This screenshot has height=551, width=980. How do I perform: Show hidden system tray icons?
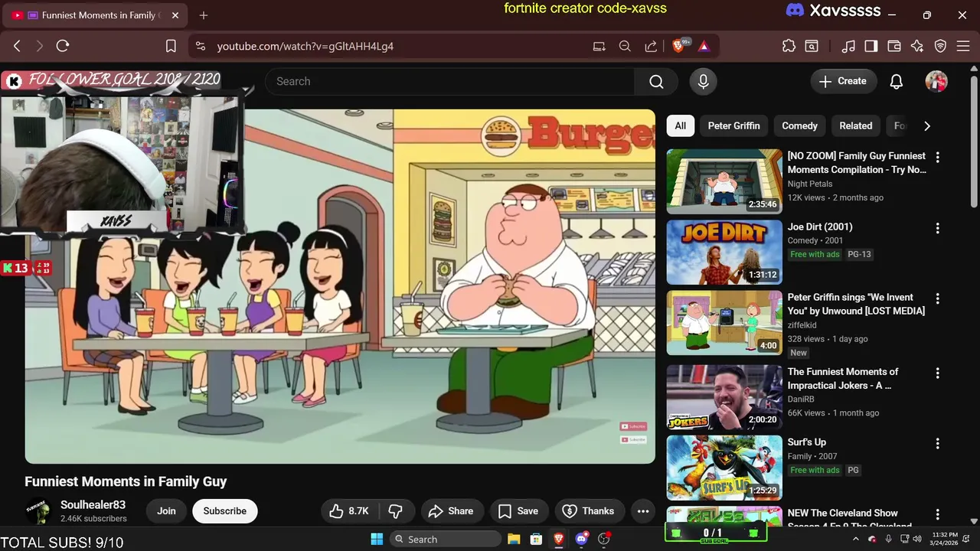[x=856, y=539]
